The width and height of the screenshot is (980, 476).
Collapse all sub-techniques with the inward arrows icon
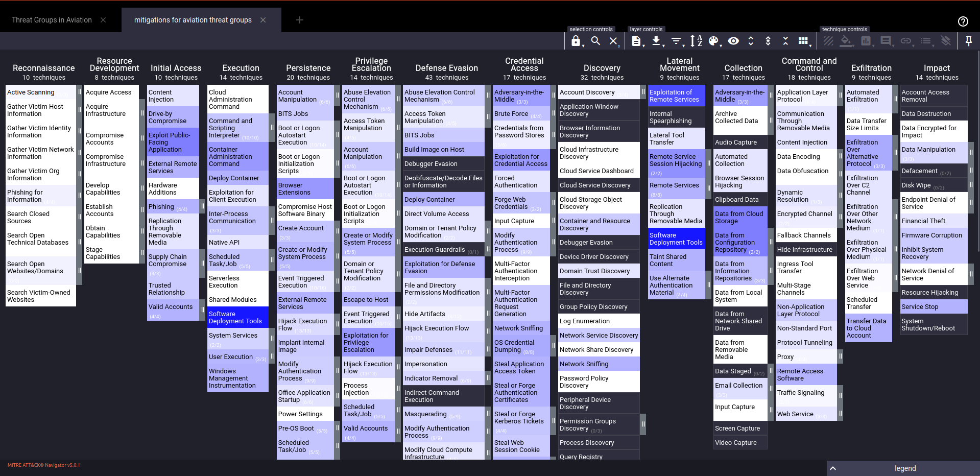[785, 41]
